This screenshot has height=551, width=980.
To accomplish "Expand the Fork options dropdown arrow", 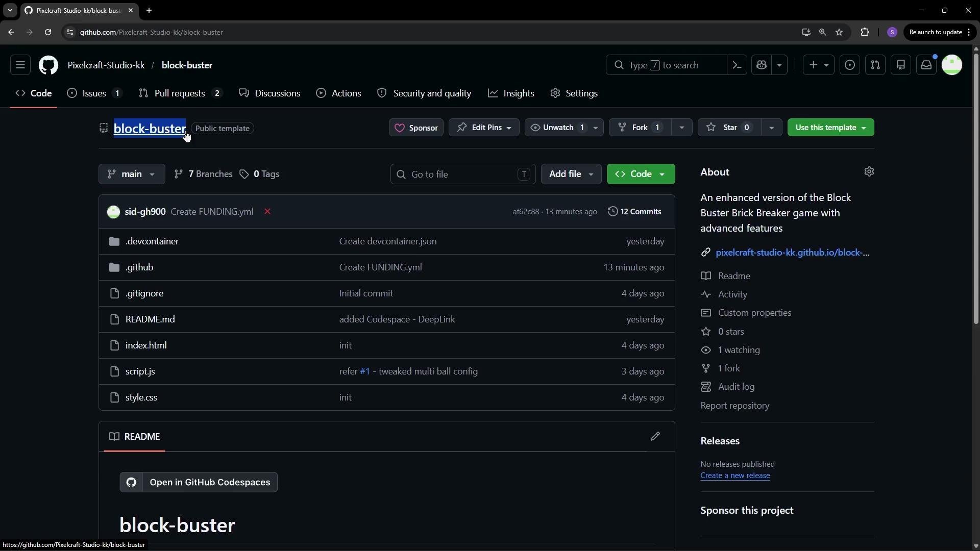I will (681, 128).
